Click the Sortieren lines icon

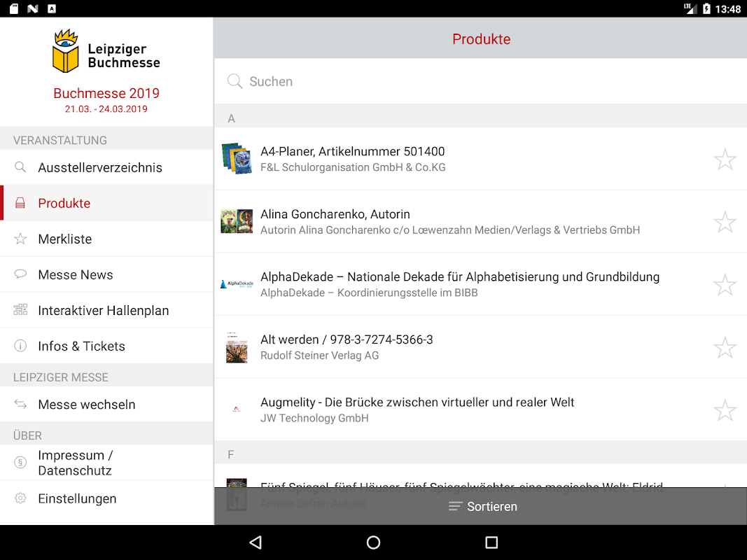pos(456,506)
